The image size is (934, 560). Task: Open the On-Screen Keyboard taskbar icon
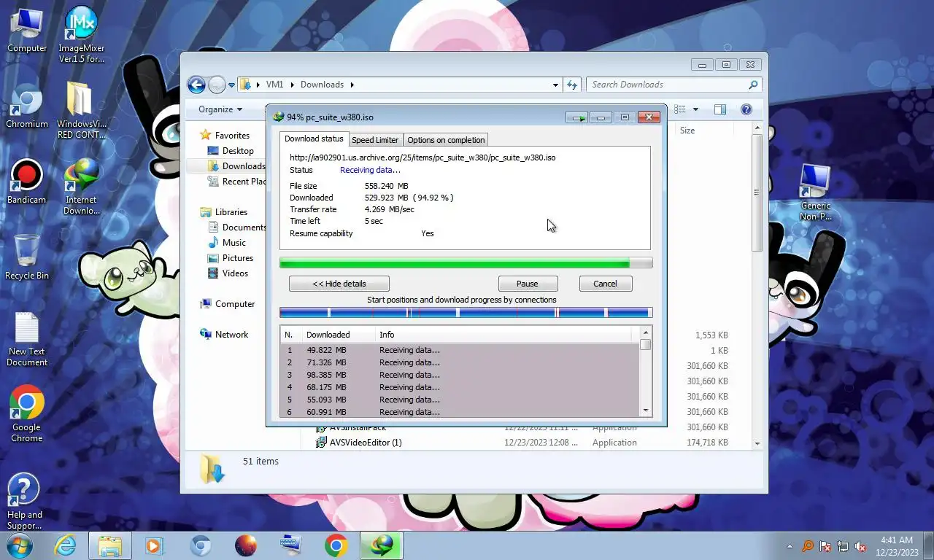[x=291, y=545]
